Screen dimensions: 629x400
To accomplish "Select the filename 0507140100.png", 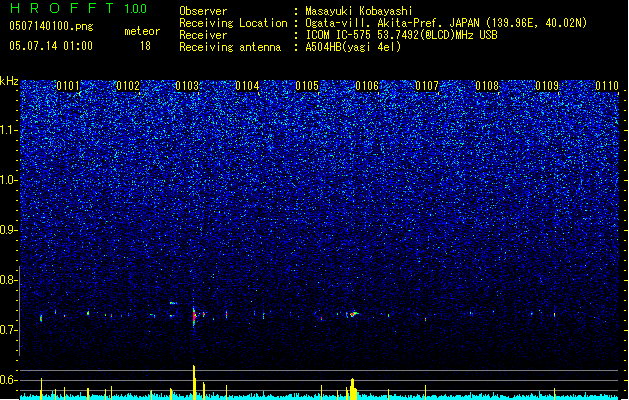I will [x=51, y=26].
